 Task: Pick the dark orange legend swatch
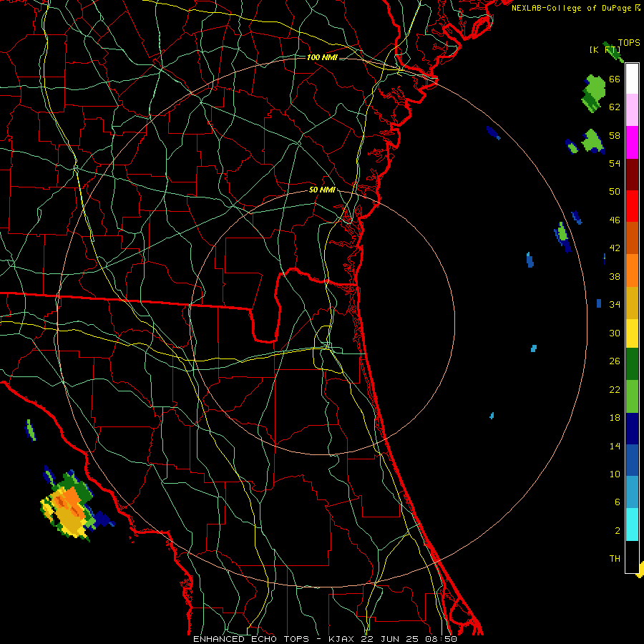pyautogui.click(x=632, y=238)
